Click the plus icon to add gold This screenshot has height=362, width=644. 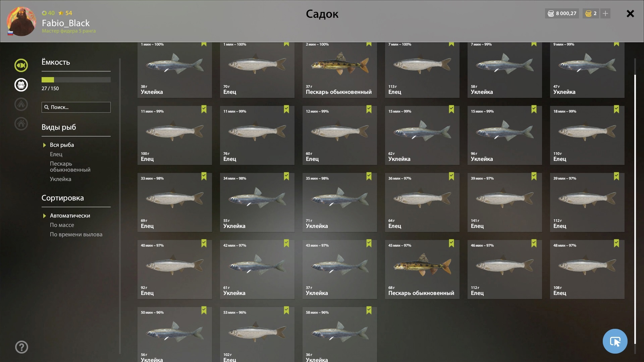click(x=605, y=13)
